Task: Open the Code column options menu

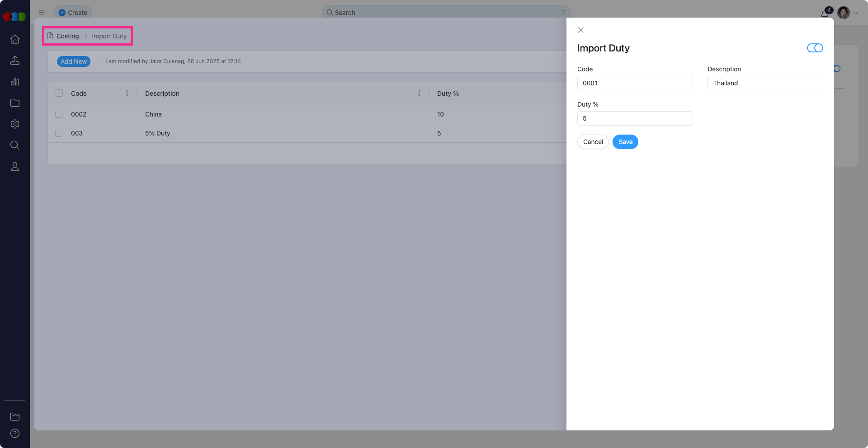Action: coord(127,93)
